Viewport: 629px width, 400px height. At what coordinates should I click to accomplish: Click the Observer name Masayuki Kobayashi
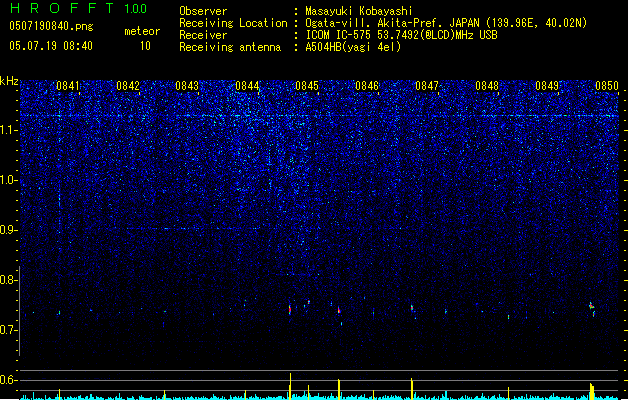(359, 11)
